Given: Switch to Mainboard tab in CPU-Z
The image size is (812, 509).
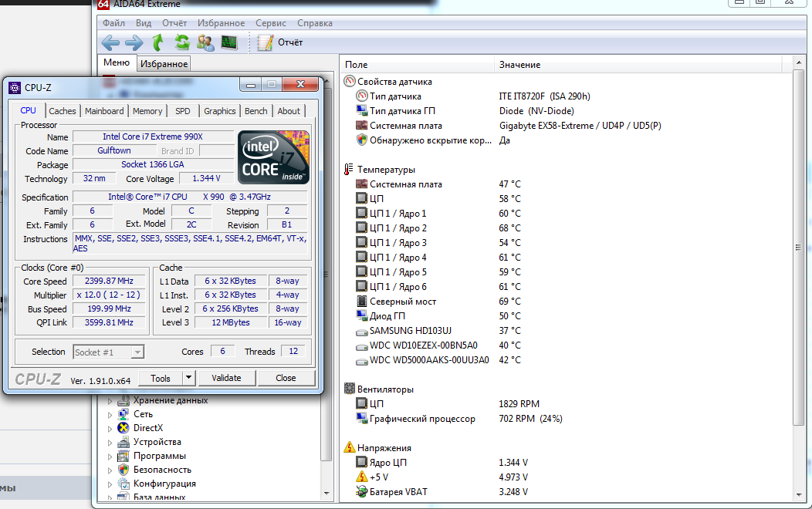Looking at the screenshot, I should [x=104, y=111].
